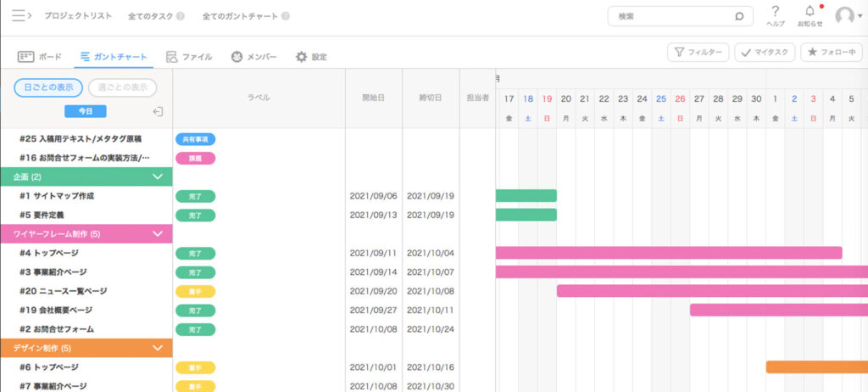This screenshot has height=392, width=868.
Task: Click the pink トップページ Gantt bar
Action: click(x=669, y=253)
